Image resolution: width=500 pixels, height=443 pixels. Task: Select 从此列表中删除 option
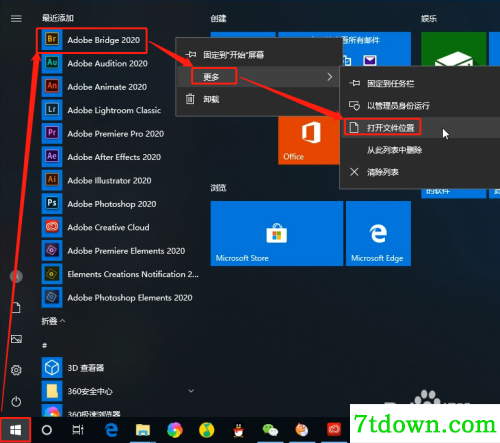pyautogui.click(x=420, y=150)
